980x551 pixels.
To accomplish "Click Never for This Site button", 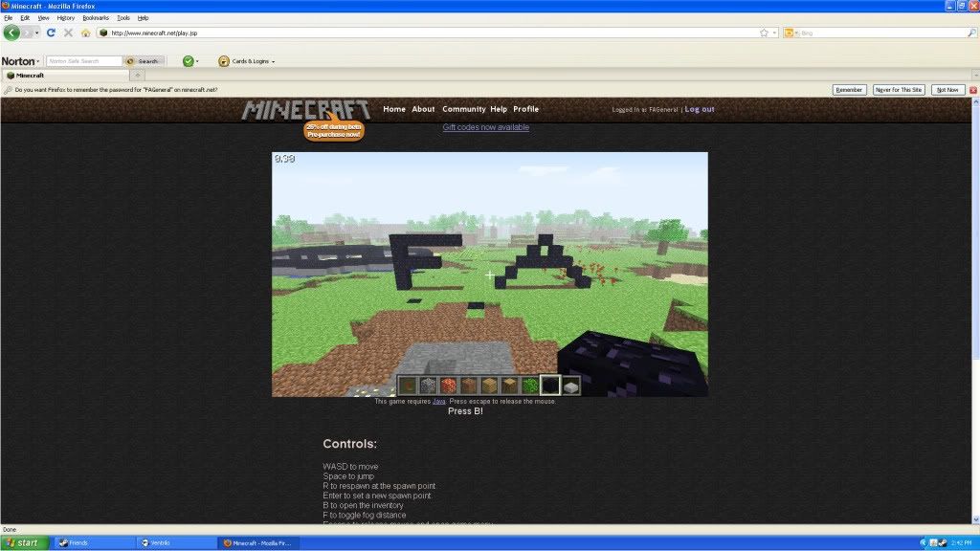I will [898, 90].
